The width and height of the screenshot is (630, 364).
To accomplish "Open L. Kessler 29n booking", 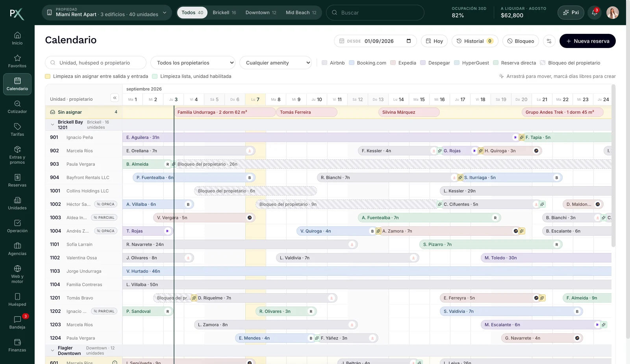I will (x=526, y=191).
